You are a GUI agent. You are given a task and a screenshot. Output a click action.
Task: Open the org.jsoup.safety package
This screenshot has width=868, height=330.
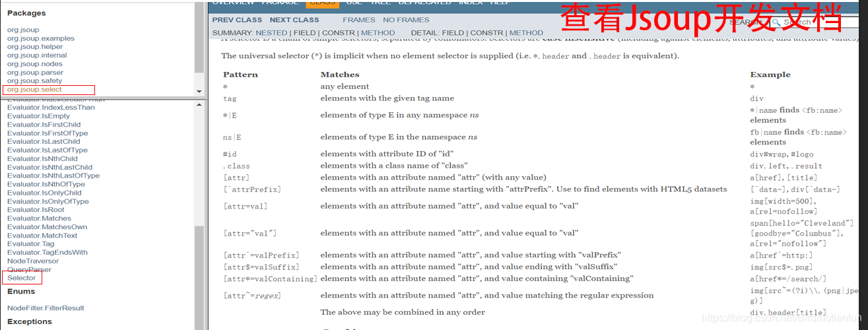point(34,81)
